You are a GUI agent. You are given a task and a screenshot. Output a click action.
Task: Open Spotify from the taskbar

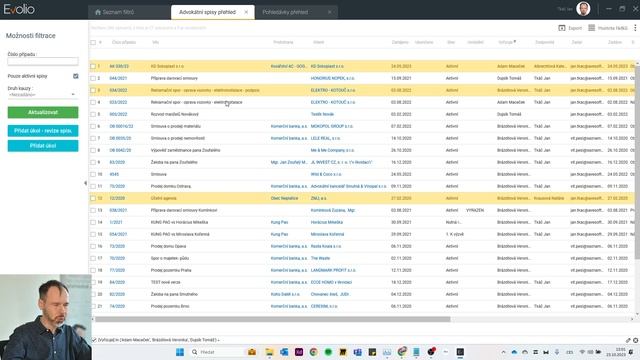[328, 352]
